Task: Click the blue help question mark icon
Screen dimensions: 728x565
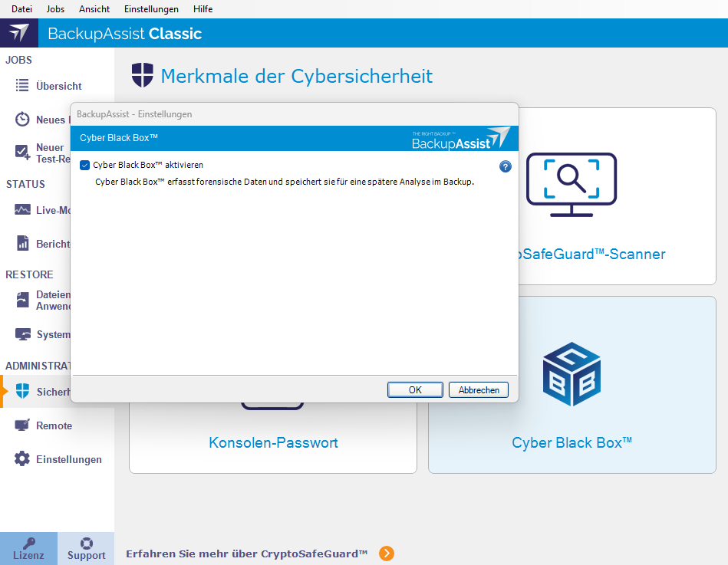Action: coord(505,166)
